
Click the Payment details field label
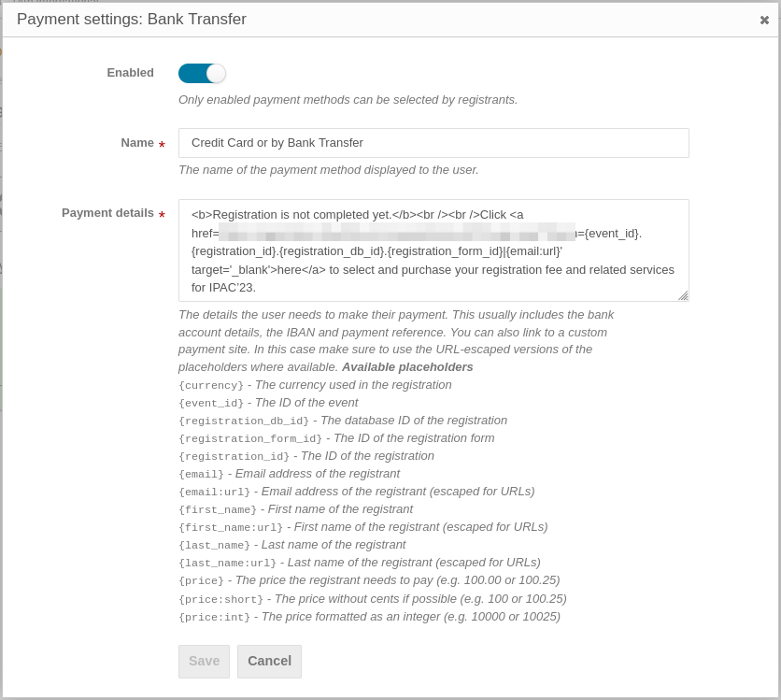pyautogui.click(x=107, y=213)
